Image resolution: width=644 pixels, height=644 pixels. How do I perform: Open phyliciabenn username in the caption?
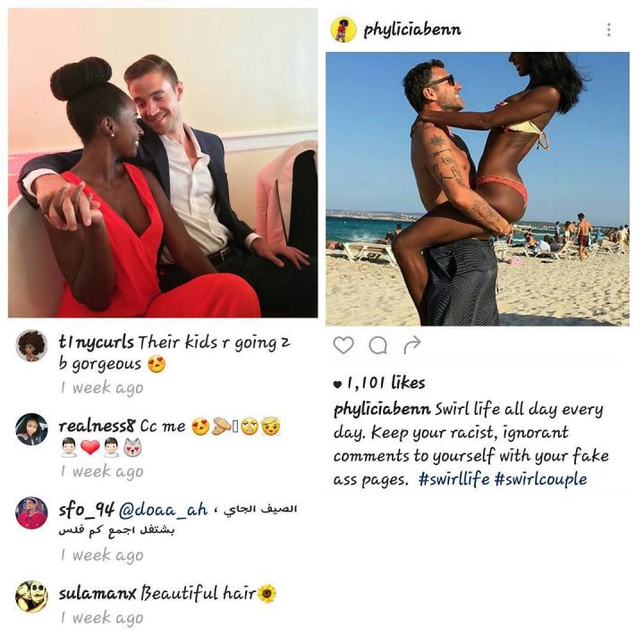coord(382,410)
